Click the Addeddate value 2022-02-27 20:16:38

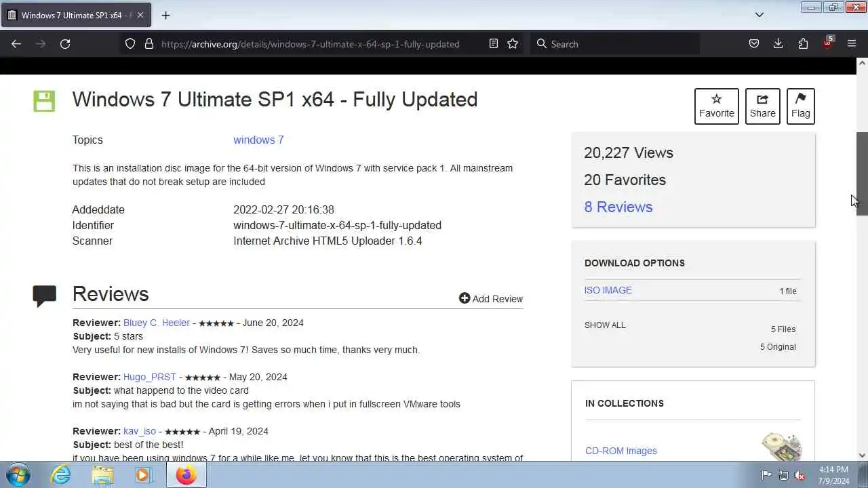click(x=283, y=209)
